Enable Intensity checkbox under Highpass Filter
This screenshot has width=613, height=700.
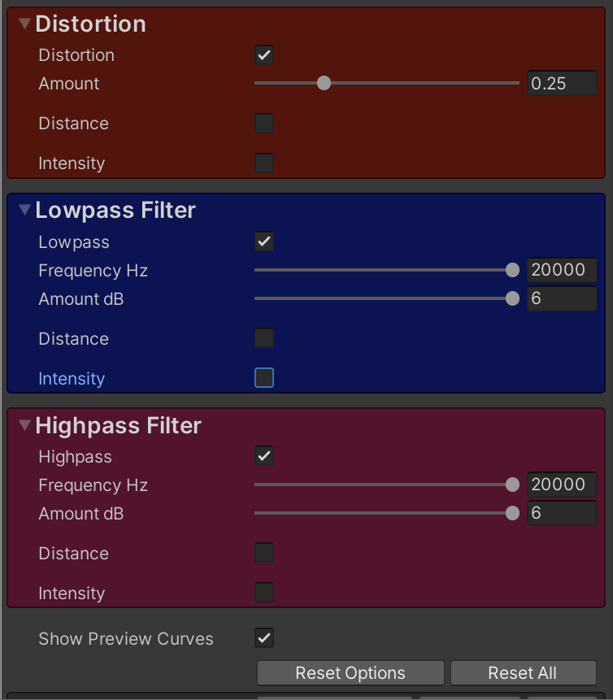[x=264, y=593]
